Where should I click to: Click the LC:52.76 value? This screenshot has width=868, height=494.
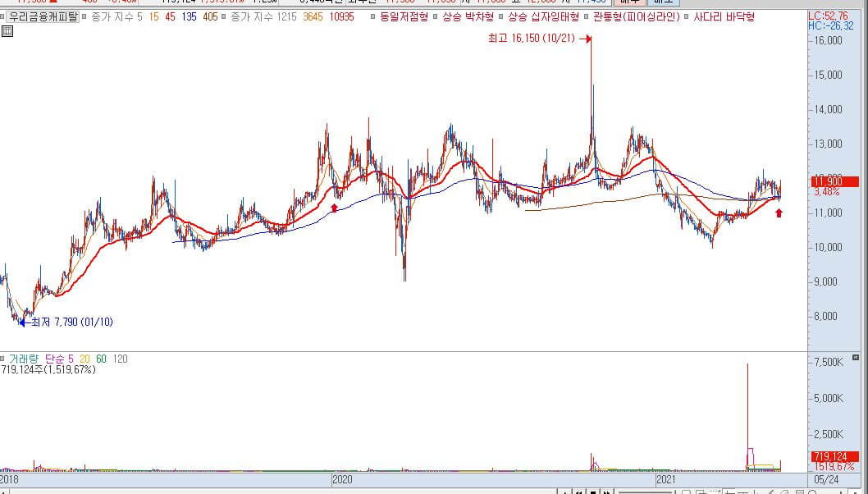828,16
